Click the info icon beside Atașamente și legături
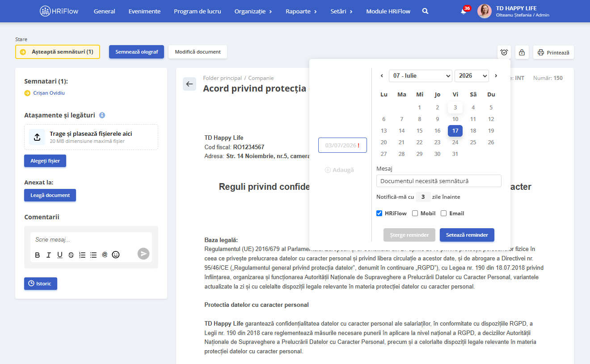The width and height of the screenshot is (590, 364). [x=102, y=115]
